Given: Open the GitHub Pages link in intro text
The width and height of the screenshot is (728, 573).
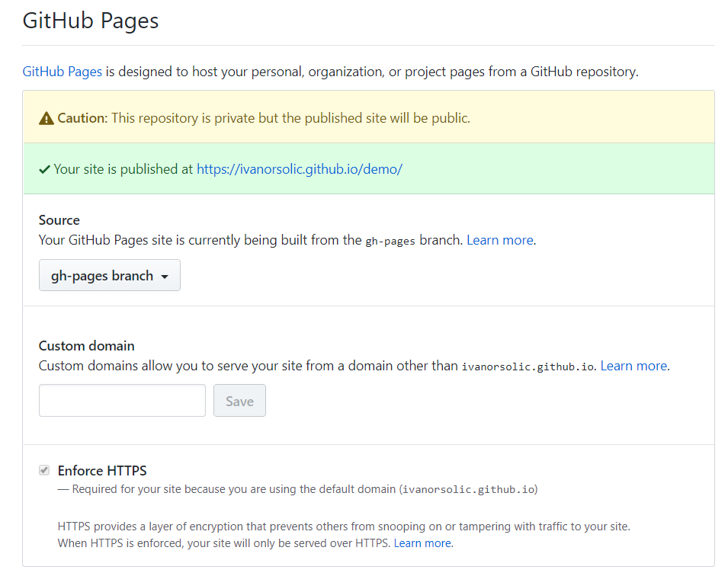Looking at the screenshot, I should 63,72.
